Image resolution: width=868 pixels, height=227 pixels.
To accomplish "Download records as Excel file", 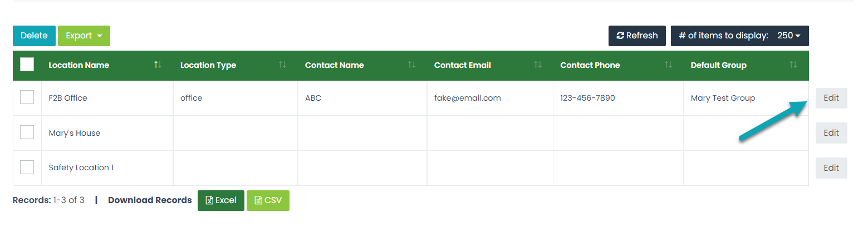I will [x=221, y=200].
